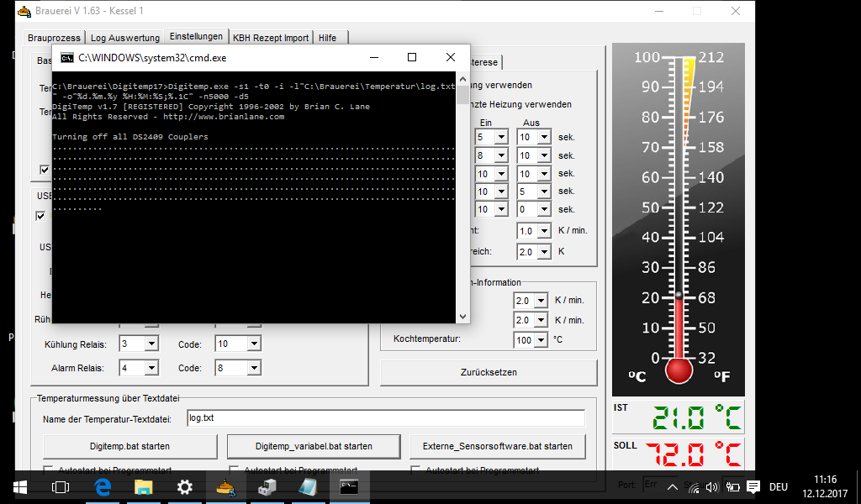Toggle Autostart checkbox under Digitemp_variabel.bat starten

tap(235, 470)
